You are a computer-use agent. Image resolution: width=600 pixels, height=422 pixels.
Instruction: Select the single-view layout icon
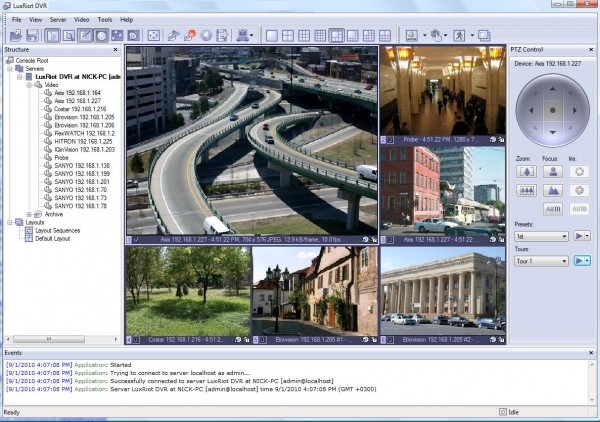pyautogui.click(x=271, y=36)
